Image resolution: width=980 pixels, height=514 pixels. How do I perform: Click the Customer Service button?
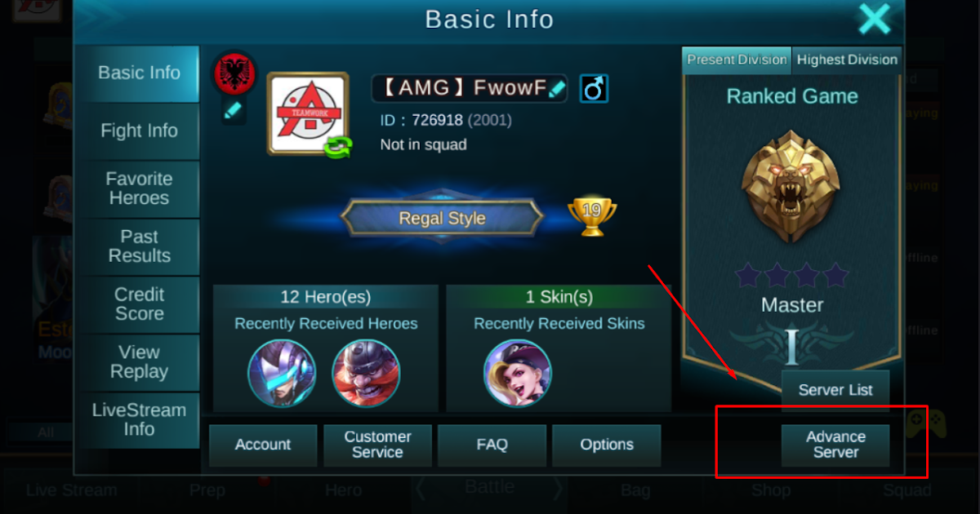click(377, 445)
